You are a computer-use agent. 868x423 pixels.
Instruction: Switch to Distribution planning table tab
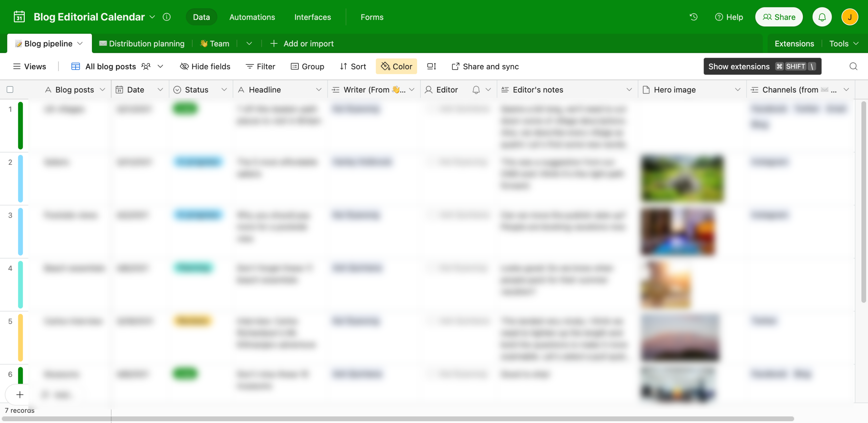coord(142,43)
